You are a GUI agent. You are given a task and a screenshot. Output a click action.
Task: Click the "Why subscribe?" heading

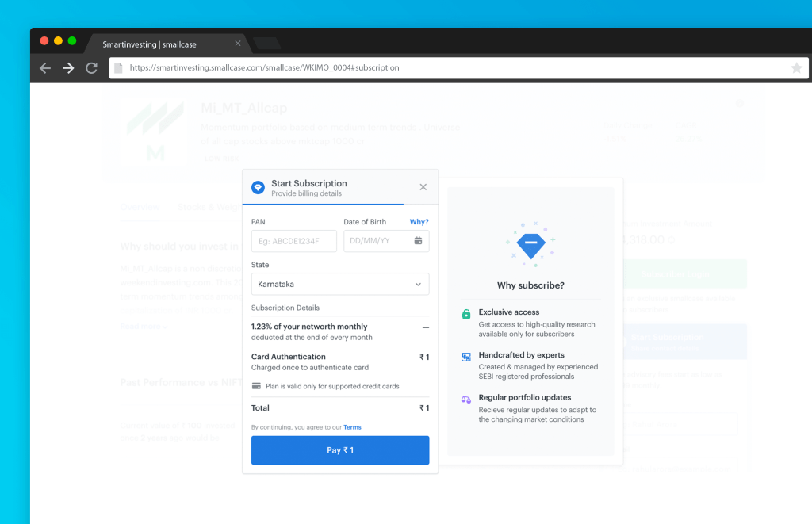coord(530,285)
